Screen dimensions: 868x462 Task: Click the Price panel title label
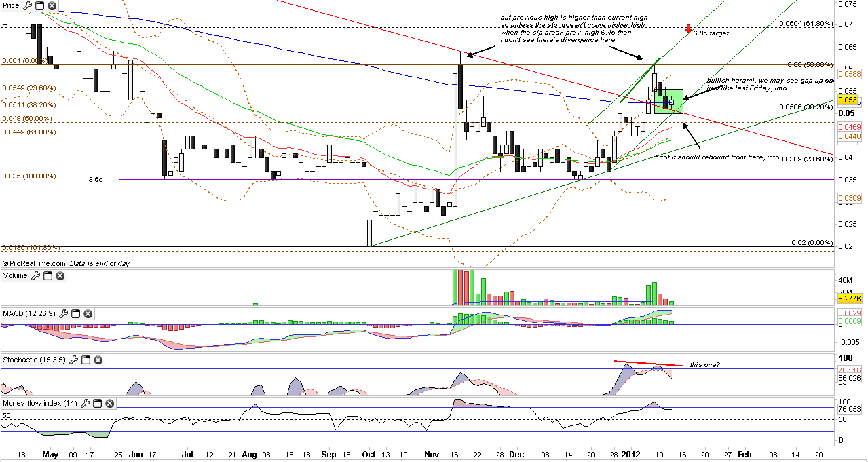pos(12,5)
